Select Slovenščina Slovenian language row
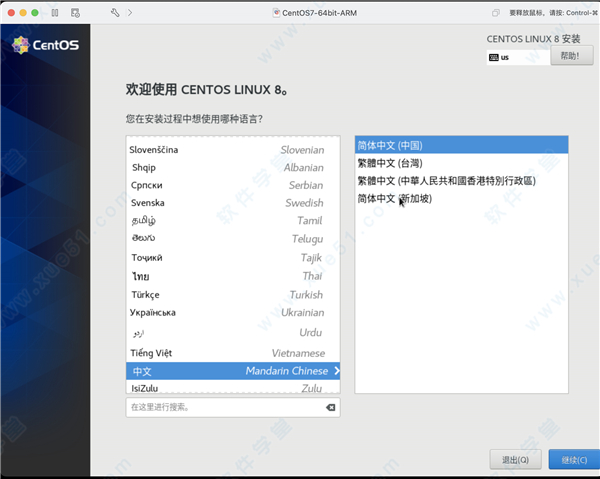 coord(233,150)
